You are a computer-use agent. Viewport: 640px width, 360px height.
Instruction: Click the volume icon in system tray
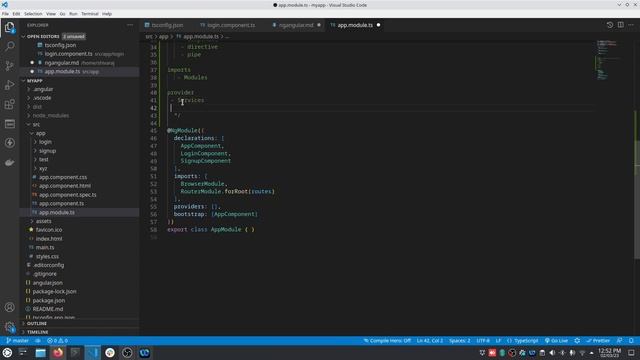[x=552, y=353]
